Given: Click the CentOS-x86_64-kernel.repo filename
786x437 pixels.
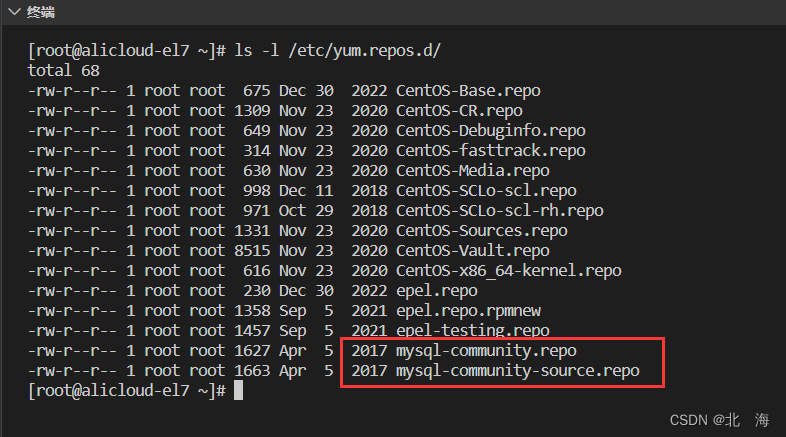Looking at the screenshot, I should (509, 271).
